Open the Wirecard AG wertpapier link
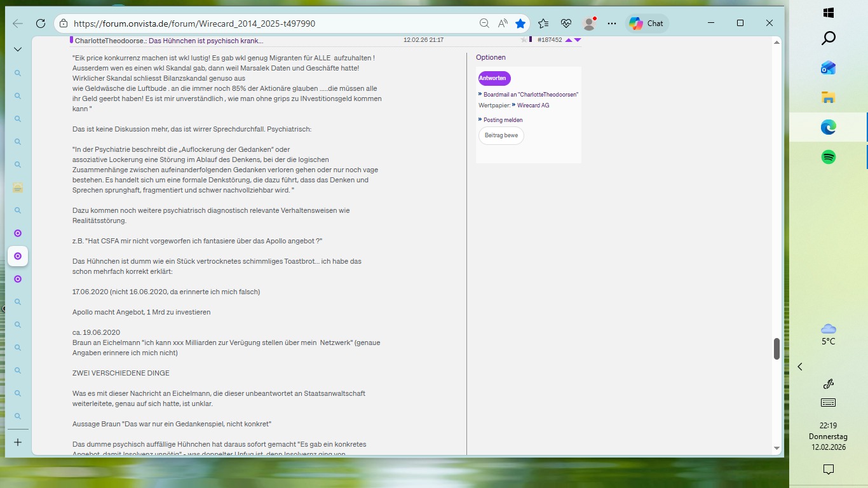 click(532, 105)
